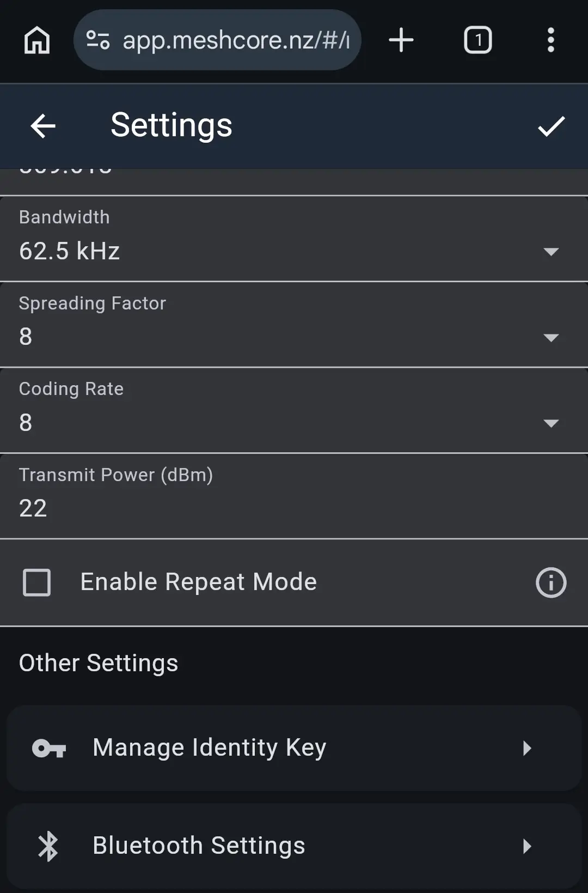The width and height of the screenshot is (588, 893).
Task: Open the Spreading Factor dropdown
Action: (551, 337)
